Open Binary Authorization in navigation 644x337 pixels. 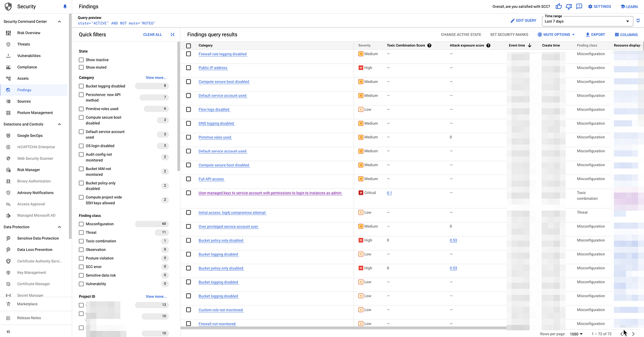pyautogui.click(x=34, y=181)
